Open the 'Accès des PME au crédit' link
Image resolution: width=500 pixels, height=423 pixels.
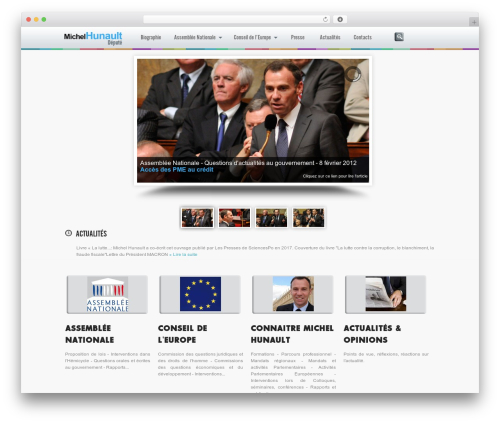[177, 170]
